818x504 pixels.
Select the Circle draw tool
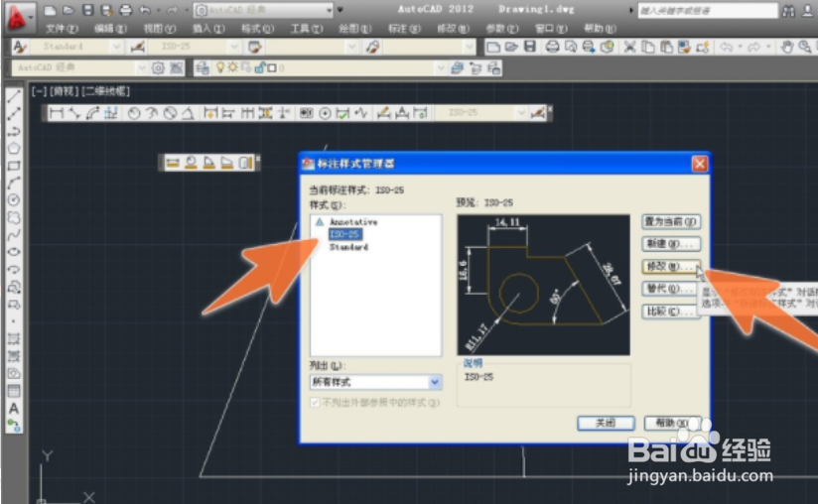[x=14, y=200]
